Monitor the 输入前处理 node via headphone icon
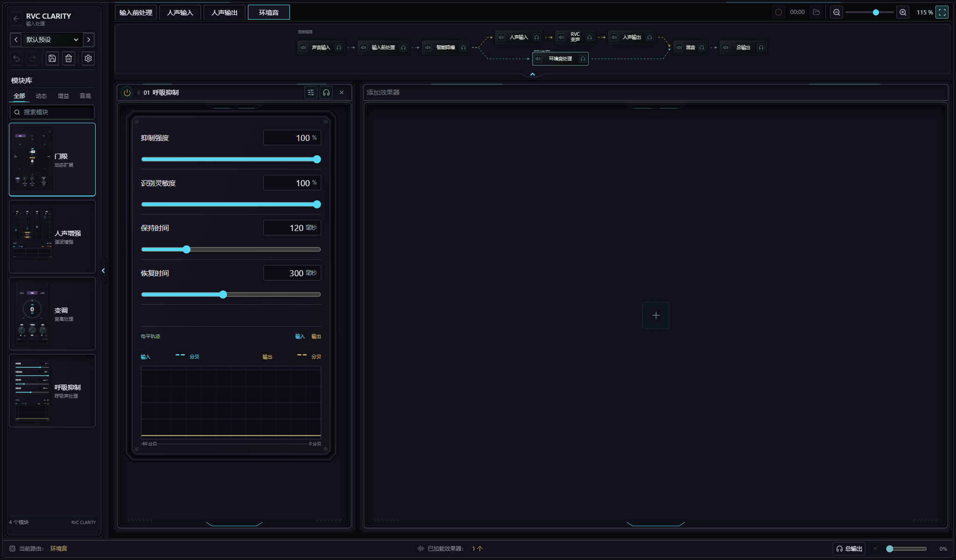Screen dimensions: 956x560 [403, 48]
